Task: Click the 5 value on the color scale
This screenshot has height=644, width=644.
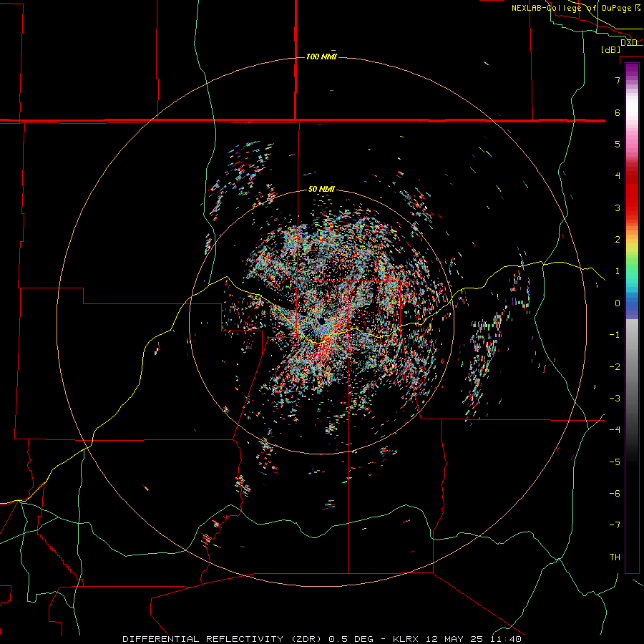Action: coord(618,144)
